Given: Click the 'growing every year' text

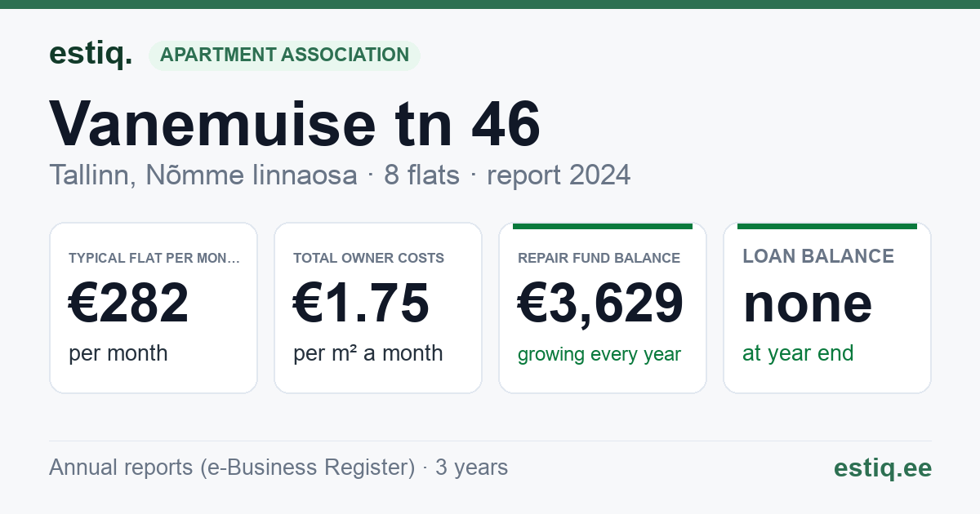Looking at the screenshot, I should tap(599, 355).
